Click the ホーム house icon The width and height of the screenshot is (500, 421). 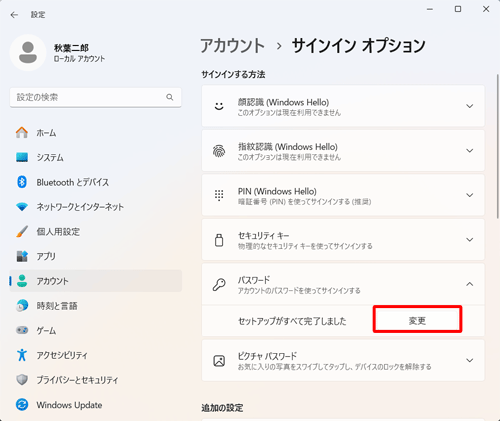22,133
